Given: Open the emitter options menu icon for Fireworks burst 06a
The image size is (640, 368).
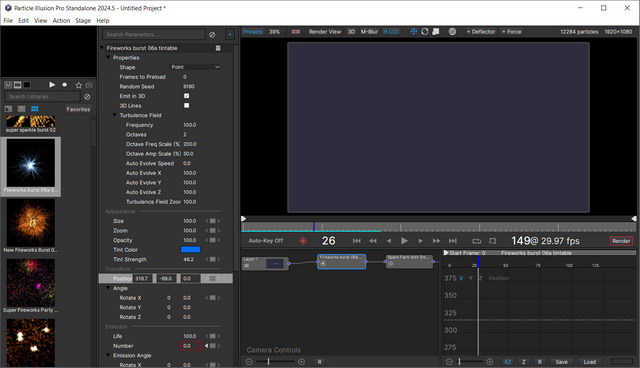Looking at the screenshot, I should [218, 48].
